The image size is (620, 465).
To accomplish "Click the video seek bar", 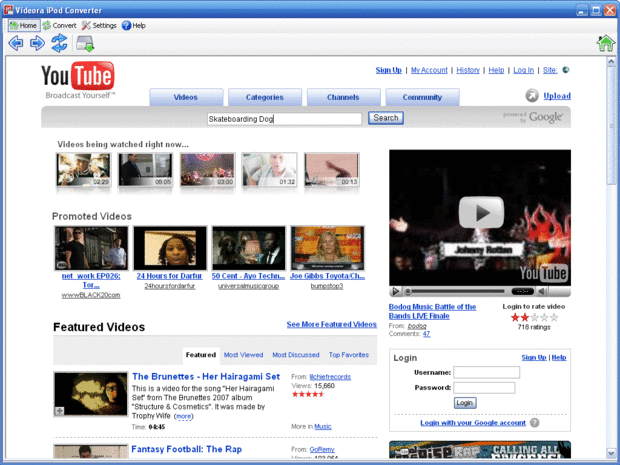I will pyautogui.click(x=455, y=291).
